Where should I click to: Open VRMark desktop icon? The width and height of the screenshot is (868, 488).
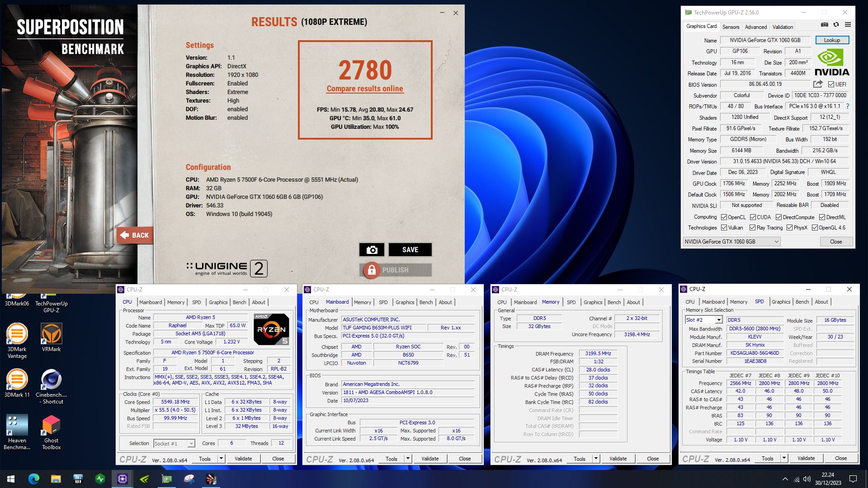click(51, 338)
